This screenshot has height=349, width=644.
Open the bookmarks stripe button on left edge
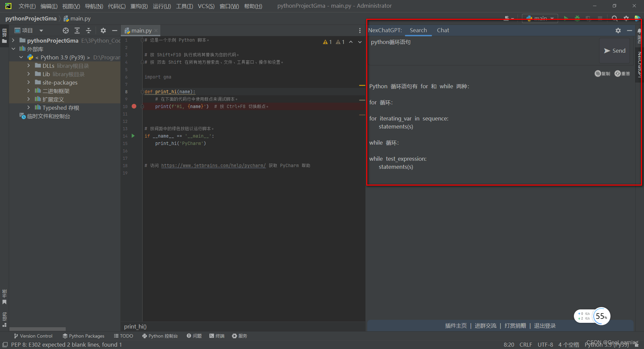click(x=4, y=297)
